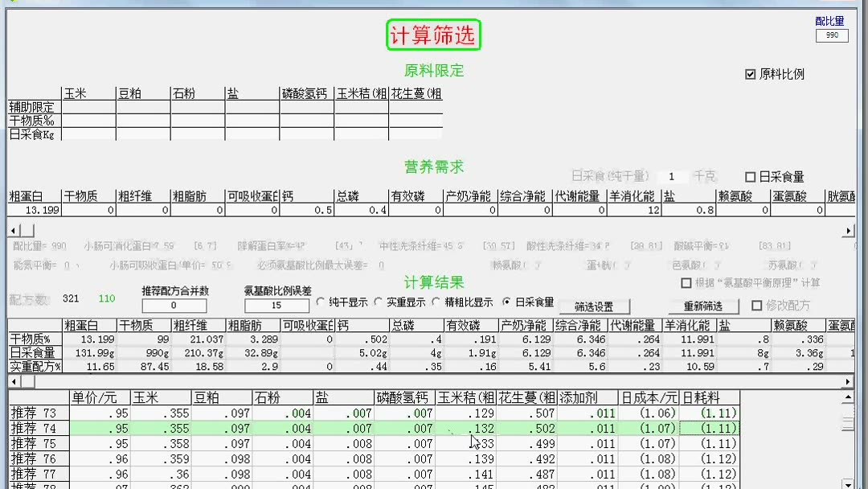This screenshot has width=868, height=489.
Task: Click the 推荐配方合并数 input box
Action: tap(174, 306)
